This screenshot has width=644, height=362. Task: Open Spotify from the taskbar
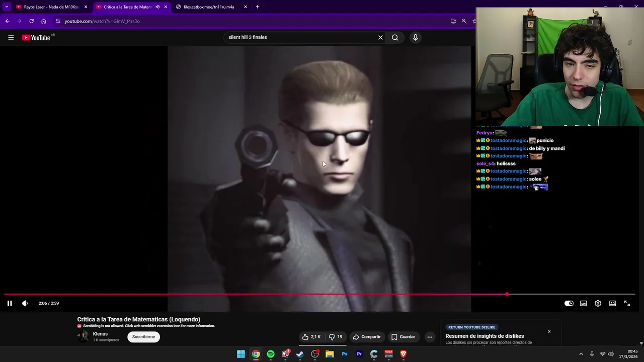pos(271,354)
